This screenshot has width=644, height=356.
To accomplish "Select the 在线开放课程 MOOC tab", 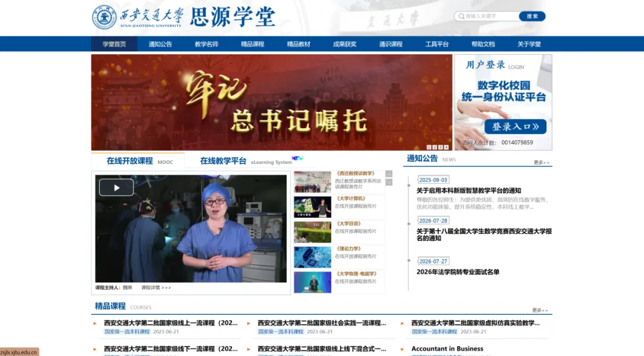I will pyautogui.click(x=138, y=161).
